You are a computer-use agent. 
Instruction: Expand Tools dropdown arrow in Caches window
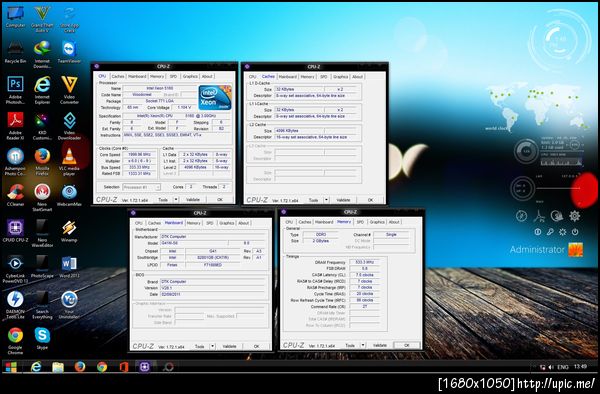tap(326, 200)
